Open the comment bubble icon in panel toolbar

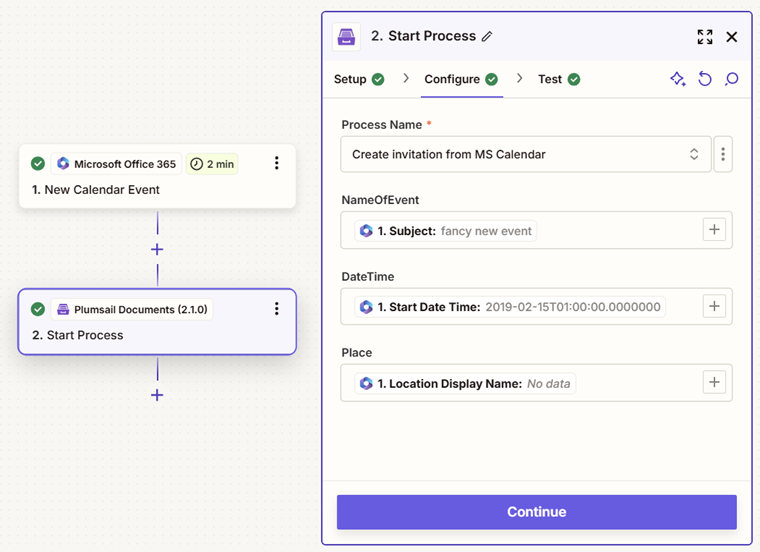pyautogui.click(x=731, y=79)
